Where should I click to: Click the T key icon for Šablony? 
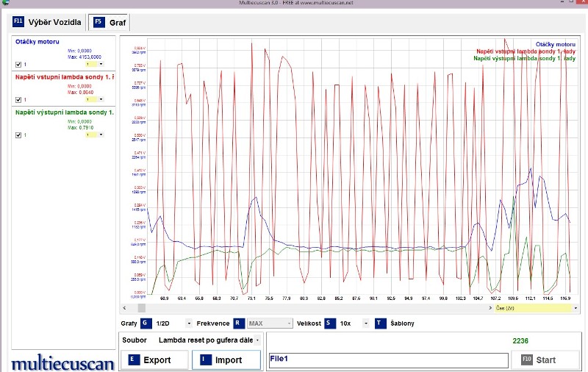point(379,323)
